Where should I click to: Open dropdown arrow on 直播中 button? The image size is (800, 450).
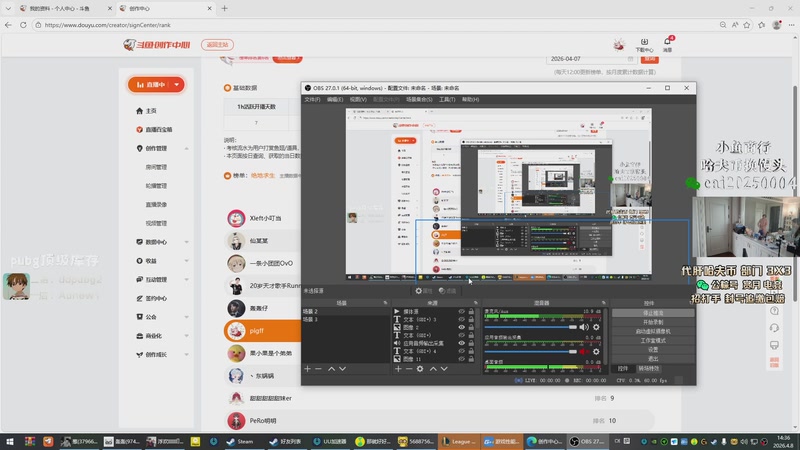(177, 85)
